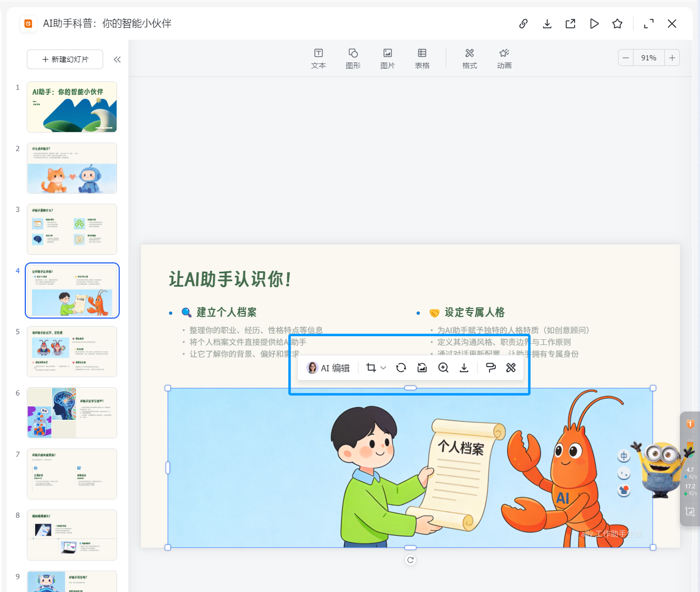Select slide 4 让AI助手认识你 thumbnail
Image resolution: width=700 pixels, height=592 pixels.
tap(72, 290)
